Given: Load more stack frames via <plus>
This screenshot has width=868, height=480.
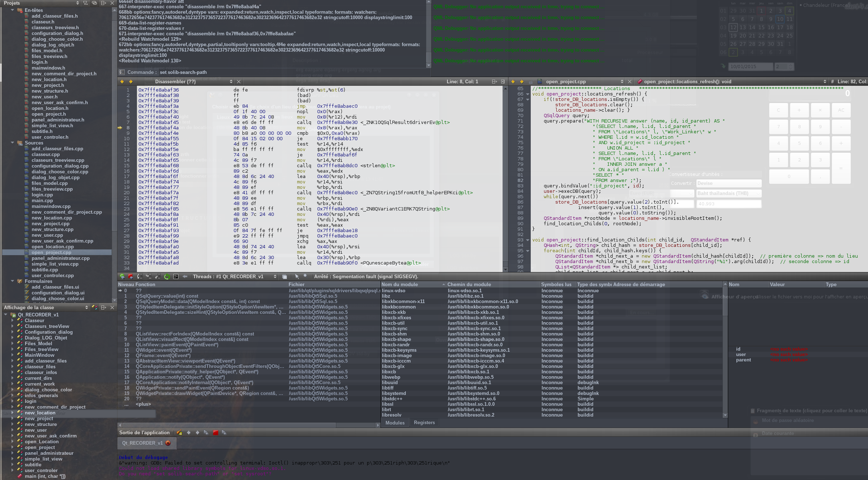Looking at the screenshot, I should coord(143,404).
